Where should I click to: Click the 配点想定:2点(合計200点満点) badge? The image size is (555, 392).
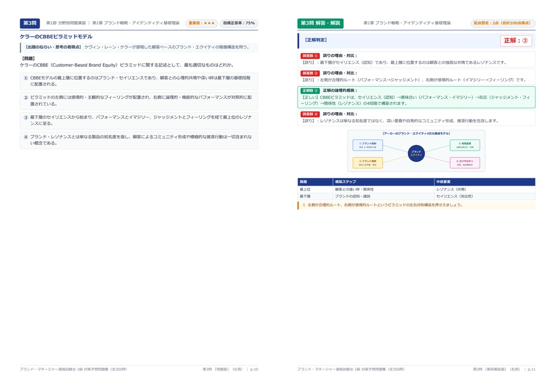[x=503, y=23]
